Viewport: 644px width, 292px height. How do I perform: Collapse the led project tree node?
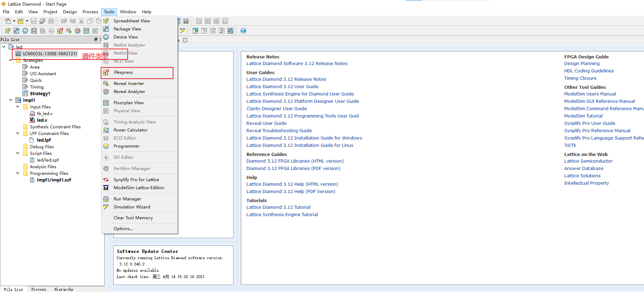(3, 47)
